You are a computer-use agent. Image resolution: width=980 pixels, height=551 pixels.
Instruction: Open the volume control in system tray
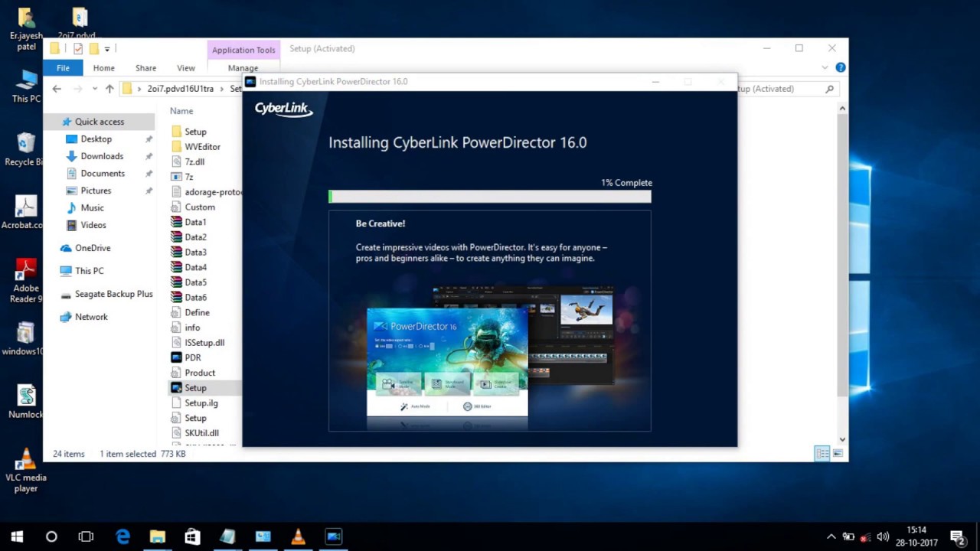pos(883,536)
